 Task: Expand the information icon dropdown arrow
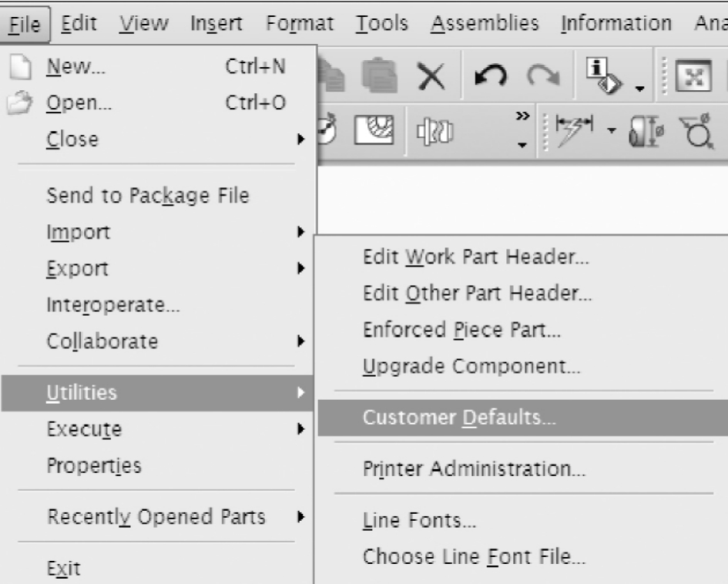point(639,88)
